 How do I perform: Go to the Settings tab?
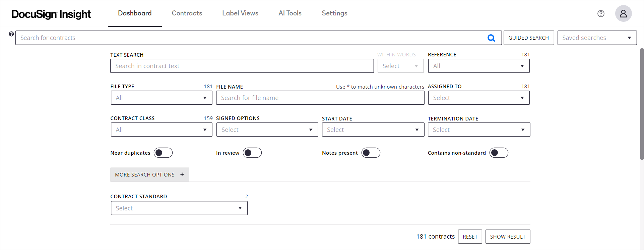pyautogui.click(x=334, y=13)
